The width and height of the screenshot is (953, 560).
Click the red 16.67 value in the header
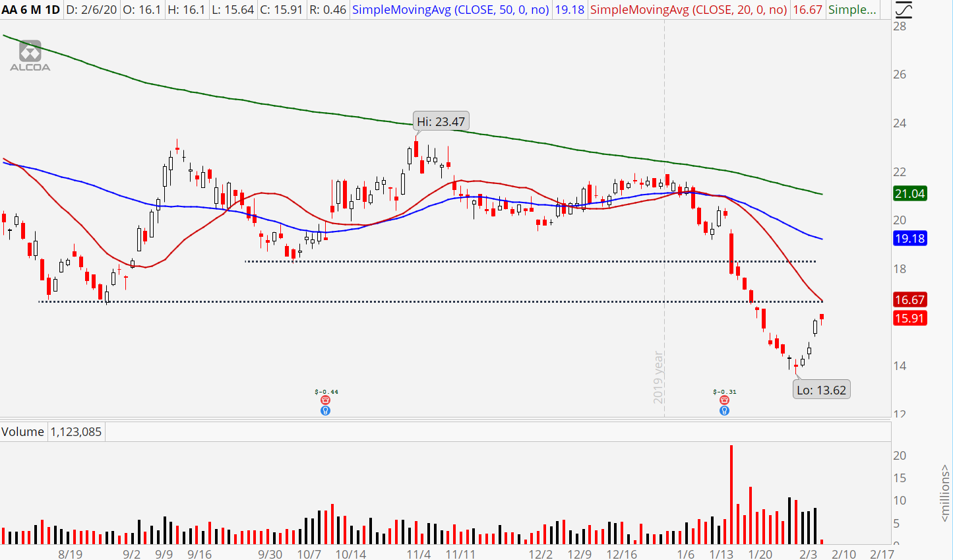pyautogui.click(x=807, y=10)
